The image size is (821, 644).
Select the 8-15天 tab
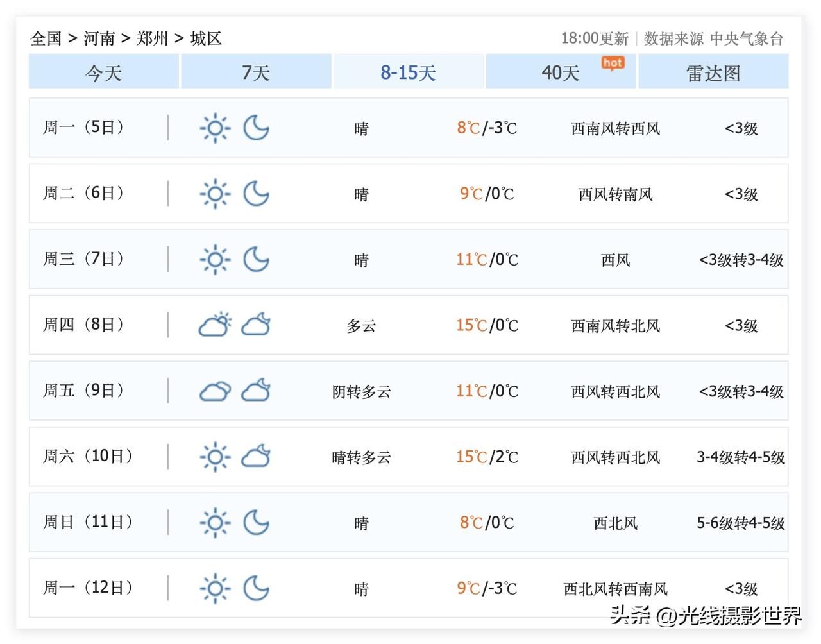coord(408,72)
